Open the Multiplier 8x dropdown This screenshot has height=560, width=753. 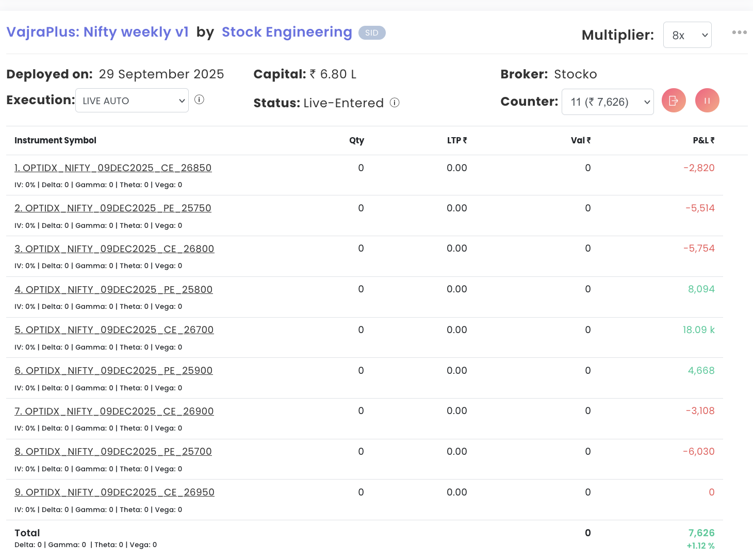tap(687, 35)
